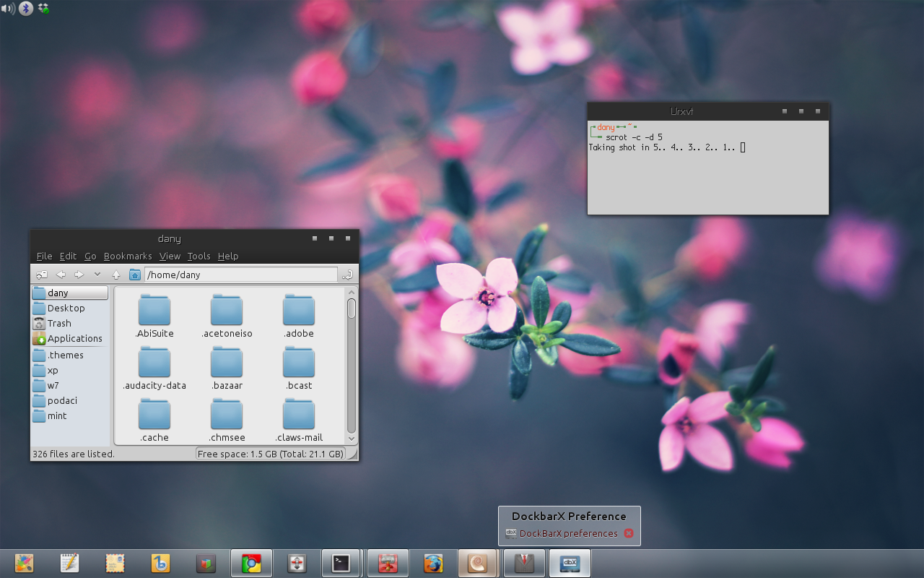Open a new tab in the file manager
This screenshot has width=924, height=578.
tap(42, 275)
